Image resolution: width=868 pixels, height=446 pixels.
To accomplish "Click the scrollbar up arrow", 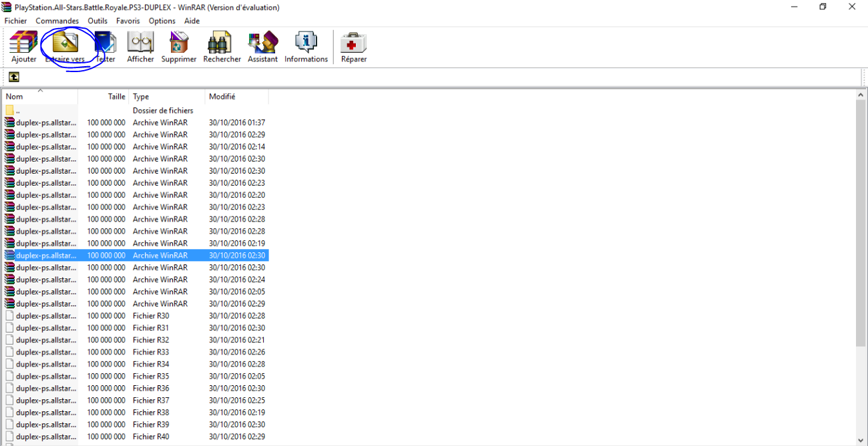I will [861, 95].
